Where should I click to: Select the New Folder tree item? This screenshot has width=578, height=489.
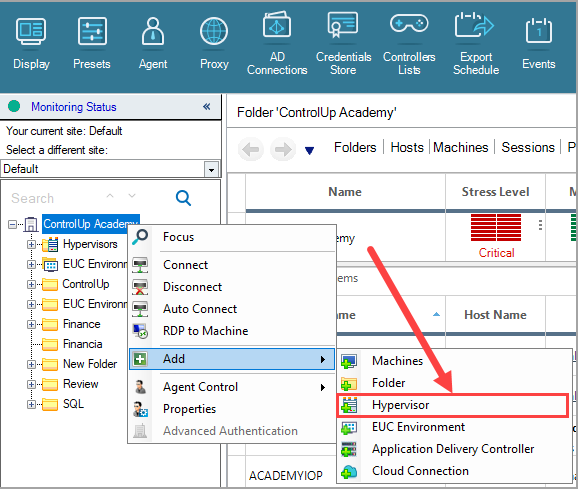point(90,364)
